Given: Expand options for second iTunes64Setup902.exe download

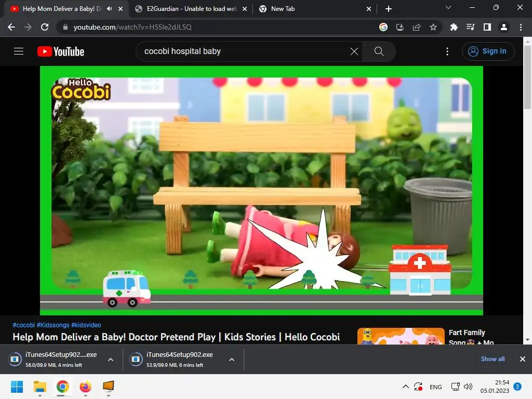Looking at the screenshot, I should coord(231,360).
